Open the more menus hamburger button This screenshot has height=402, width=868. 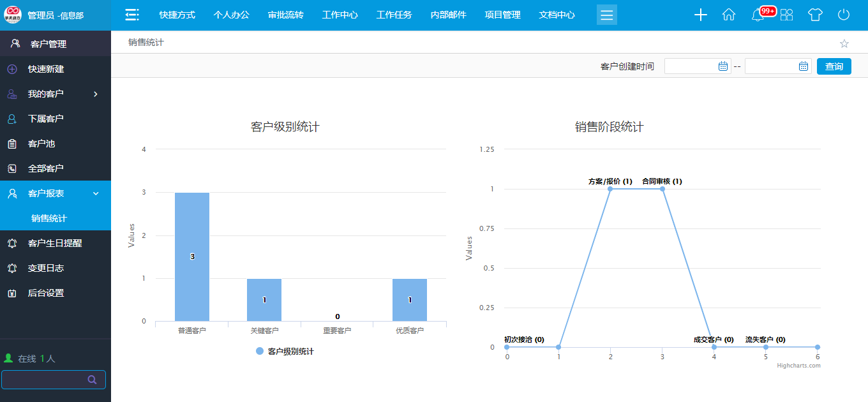(606, 15)
